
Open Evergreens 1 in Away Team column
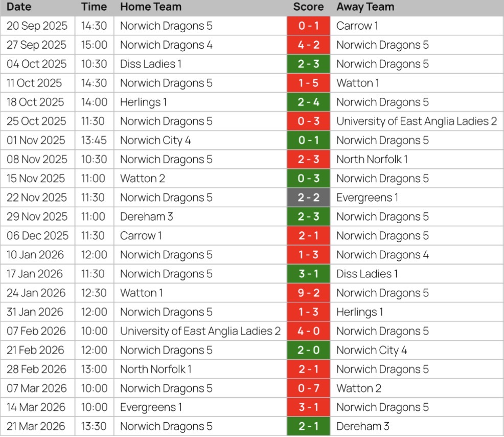pyautogui.click(x=367, y=198)
